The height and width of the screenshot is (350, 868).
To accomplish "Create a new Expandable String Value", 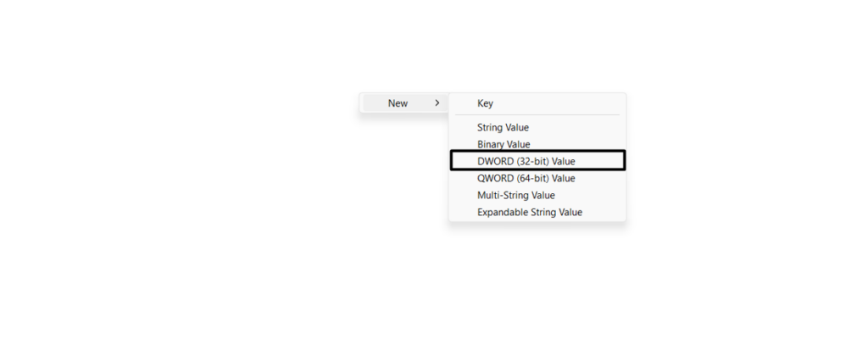I will [530, 212].
